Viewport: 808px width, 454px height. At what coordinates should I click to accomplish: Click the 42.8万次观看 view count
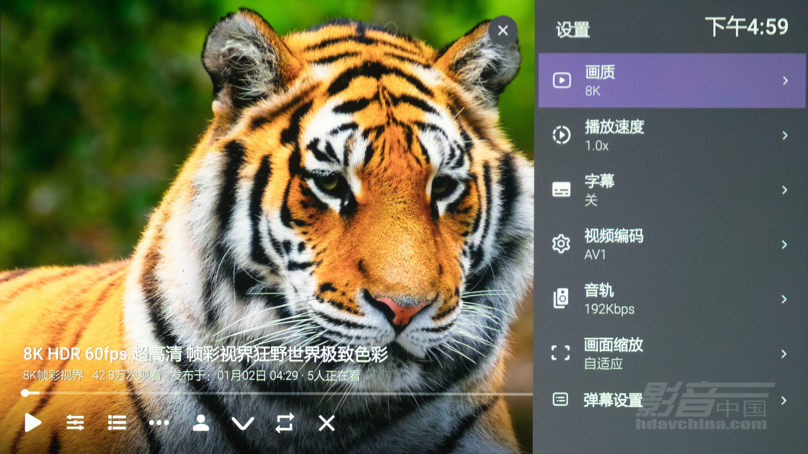pyautogui.click(x=127, y=375)
